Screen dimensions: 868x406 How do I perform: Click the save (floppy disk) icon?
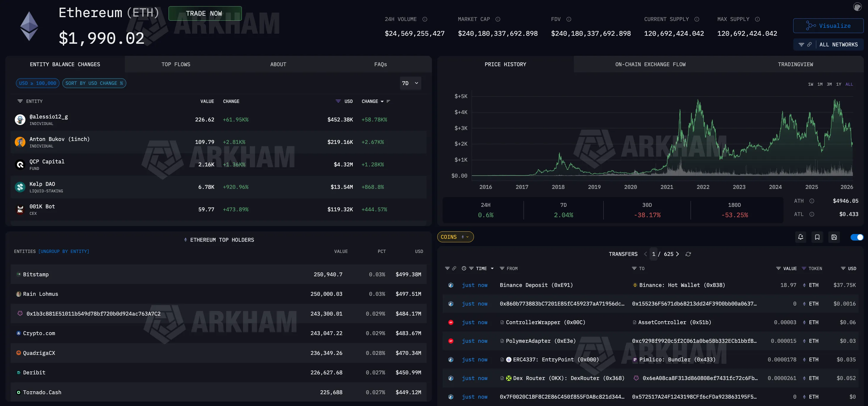pos(834,237)
